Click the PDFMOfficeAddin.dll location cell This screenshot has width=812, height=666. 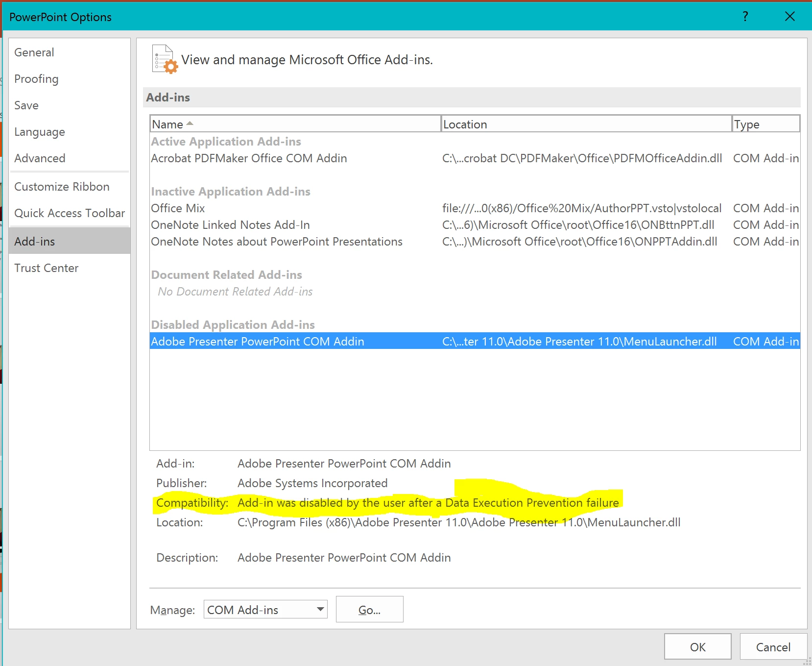[x=582, y=158]
